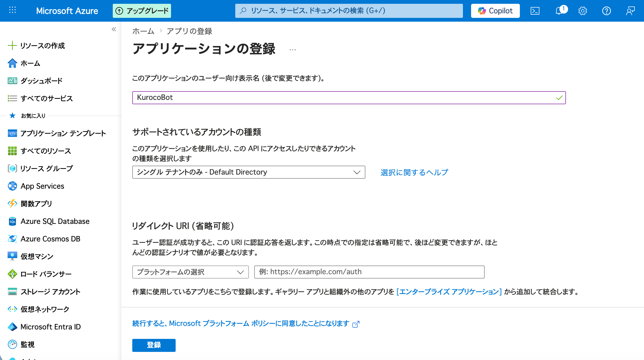Open the エンタープライズ アプリケーション link
The image size is (644, 360).
point(449,292)
